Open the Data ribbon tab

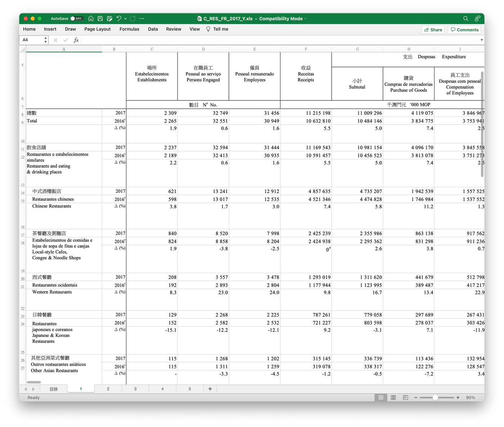click(x=153, y=29)
